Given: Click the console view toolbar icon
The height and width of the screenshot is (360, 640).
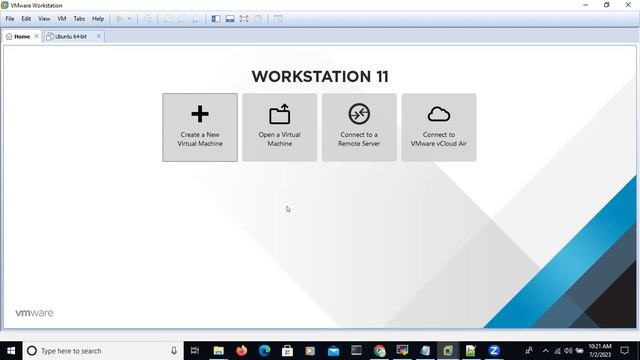Looking at the screenshot, I should [x=278, y=19].
